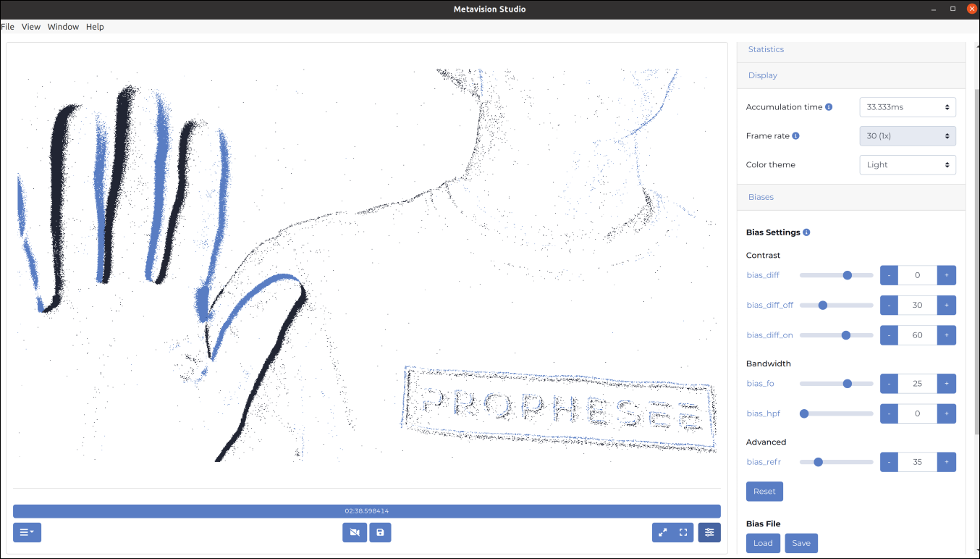Open the View menu

coord(31,27)
